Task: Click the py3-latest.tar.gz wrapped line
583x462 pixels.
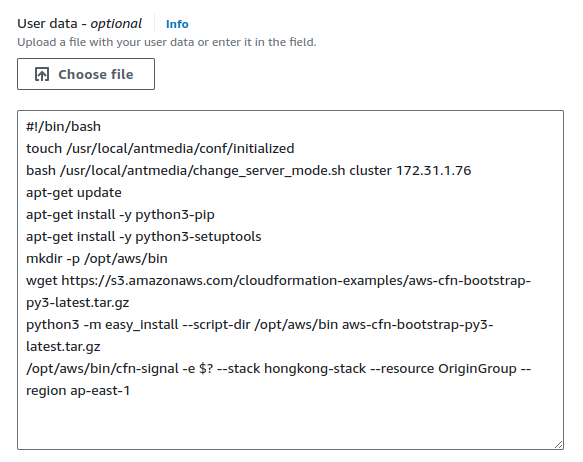Action: [77, 303]
